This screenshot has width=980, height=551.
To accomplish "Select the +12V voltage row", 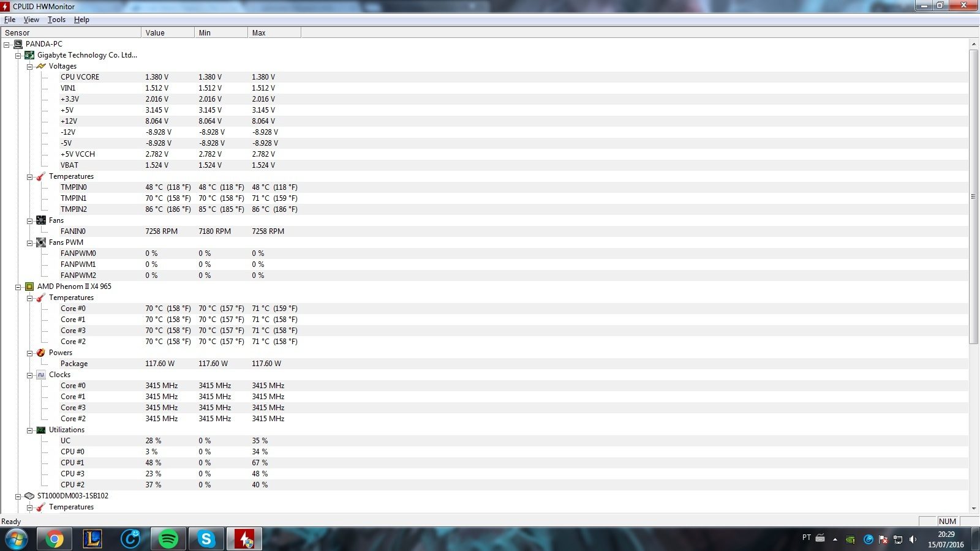I will click(484, 121).
